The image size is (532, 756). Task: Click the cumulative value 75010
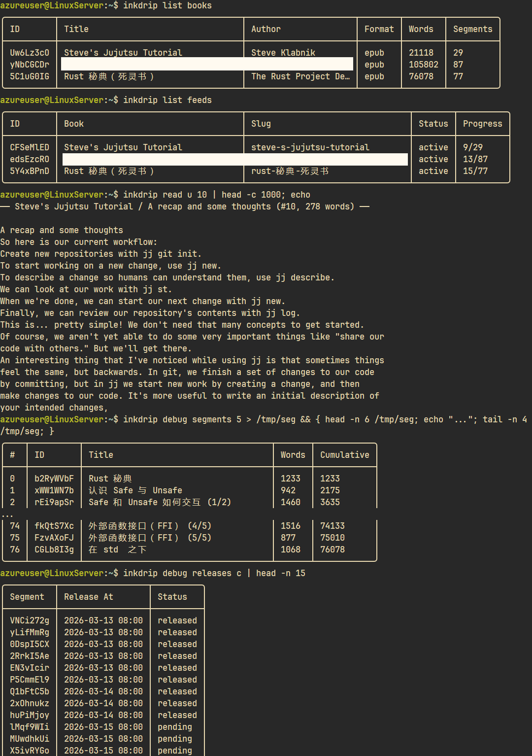coord(332,538)
